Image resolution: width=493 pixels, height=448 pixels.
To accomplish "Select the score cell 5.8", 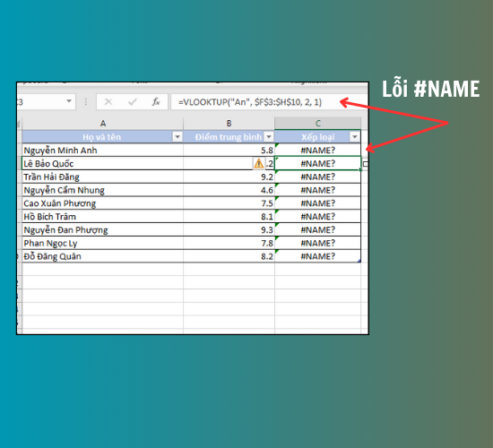I will 229,151.
